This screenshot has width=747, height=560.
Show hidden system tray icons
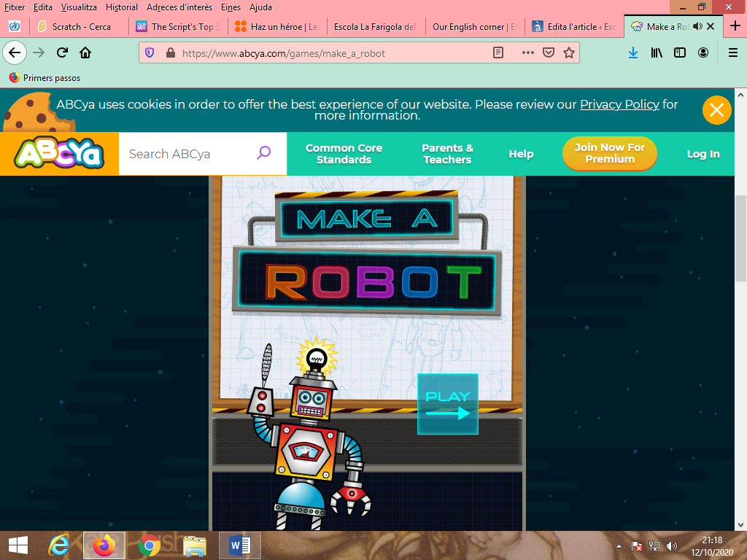[619, 545]
